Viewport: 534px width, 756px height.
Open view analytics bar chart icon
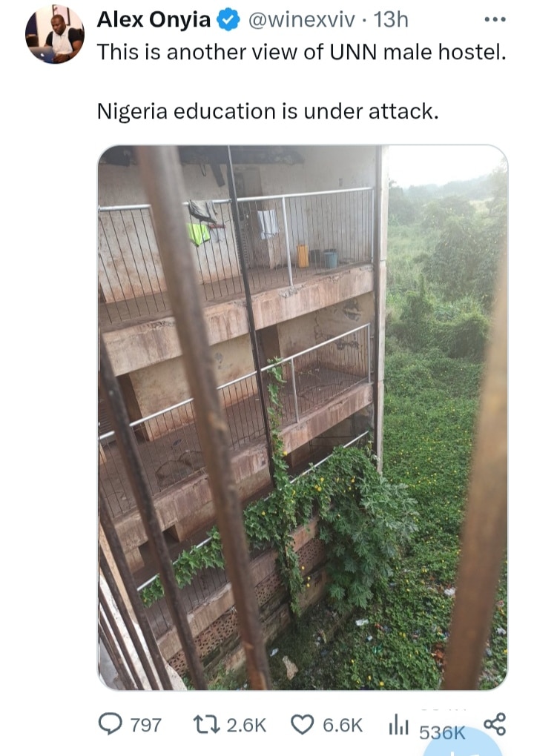pos(398,725)
